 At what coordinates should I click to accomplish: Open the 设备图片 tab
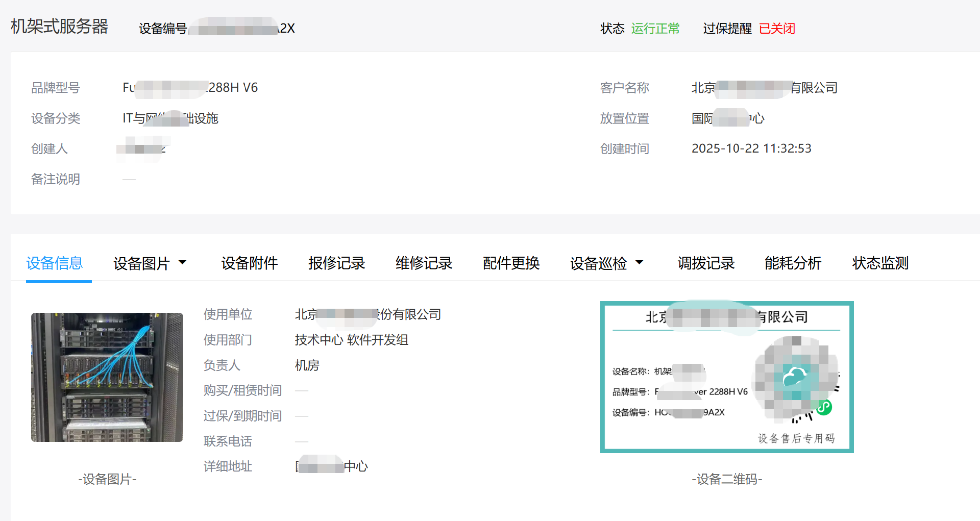(141, 263)
